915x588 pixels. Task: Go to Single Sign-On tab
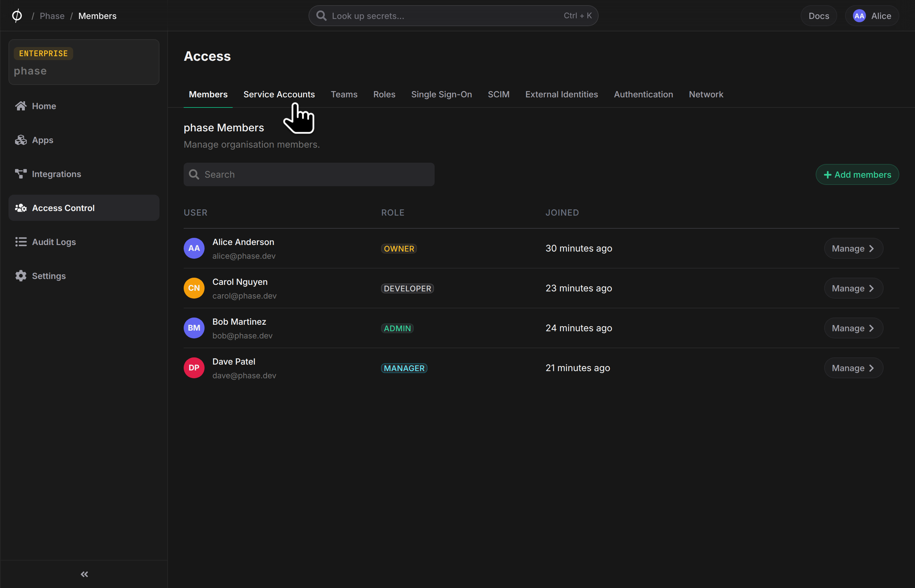coord(441,94)
